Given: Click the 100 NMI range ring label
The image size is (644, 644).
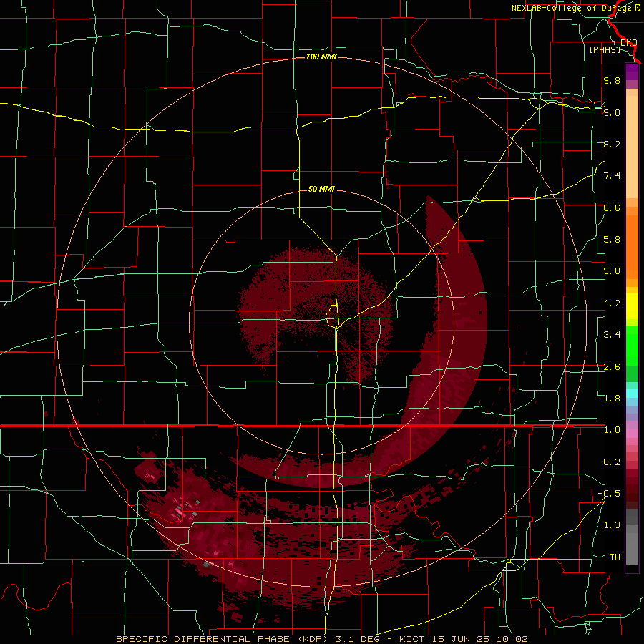Looking at the screenshot, I should coord(321,57).
